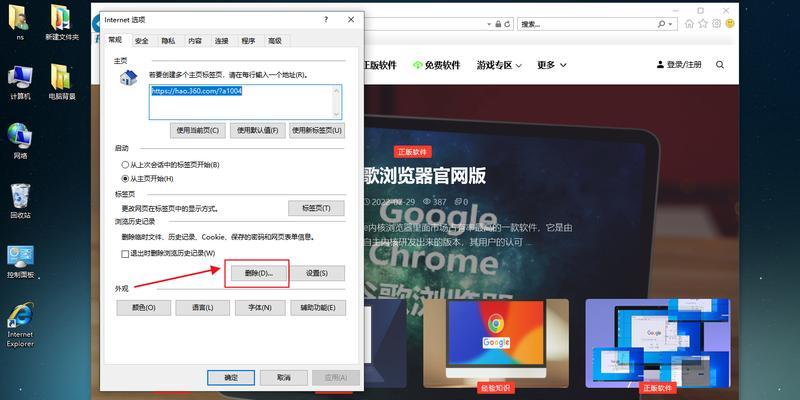Click the 设置(S) button
Image resolution: width=800 pixels, height=400 pixels.
317,273
